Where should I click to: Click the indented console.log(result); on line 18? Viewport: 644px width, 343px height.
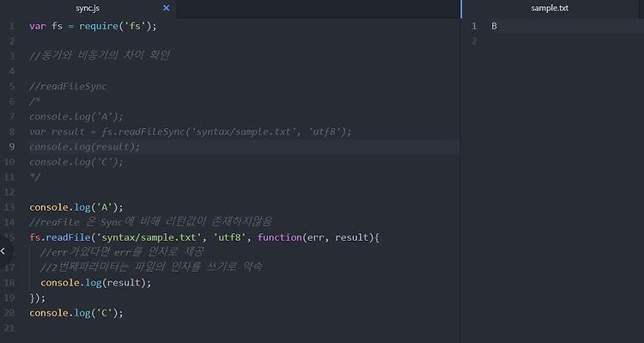95,283
